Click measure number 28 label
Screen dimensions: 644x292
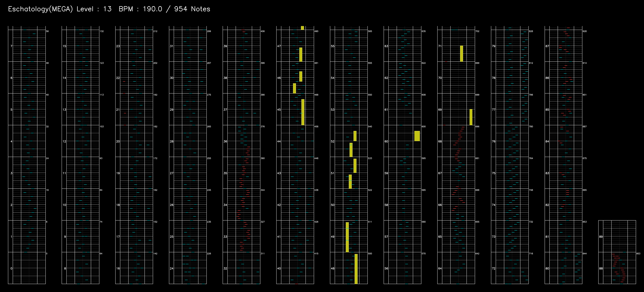(x=171, y=141)
